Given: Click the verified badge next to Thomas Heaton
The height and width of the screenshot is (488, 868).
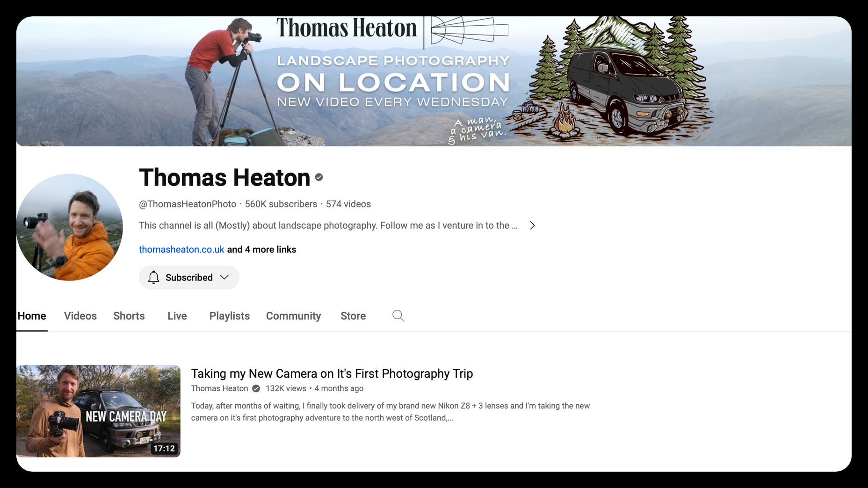Looking at the screenshot, I should [319, 178].
